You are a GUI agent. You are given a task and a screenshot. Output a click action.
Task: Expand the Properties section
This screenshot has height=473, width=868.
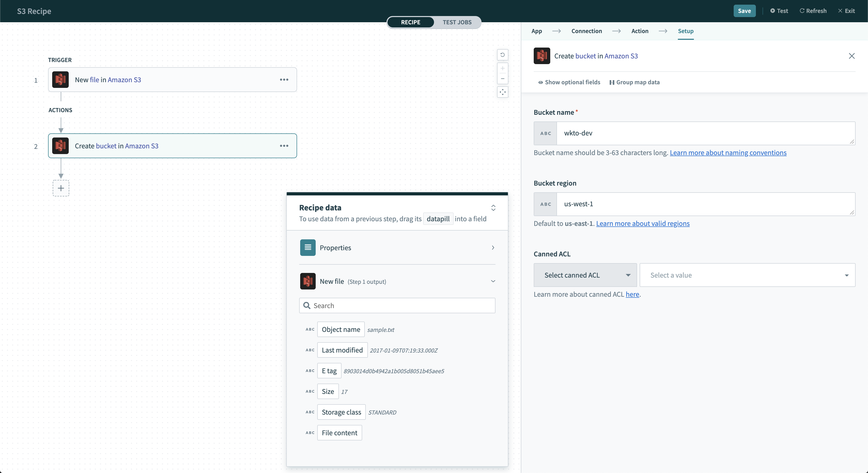point(493,247)
